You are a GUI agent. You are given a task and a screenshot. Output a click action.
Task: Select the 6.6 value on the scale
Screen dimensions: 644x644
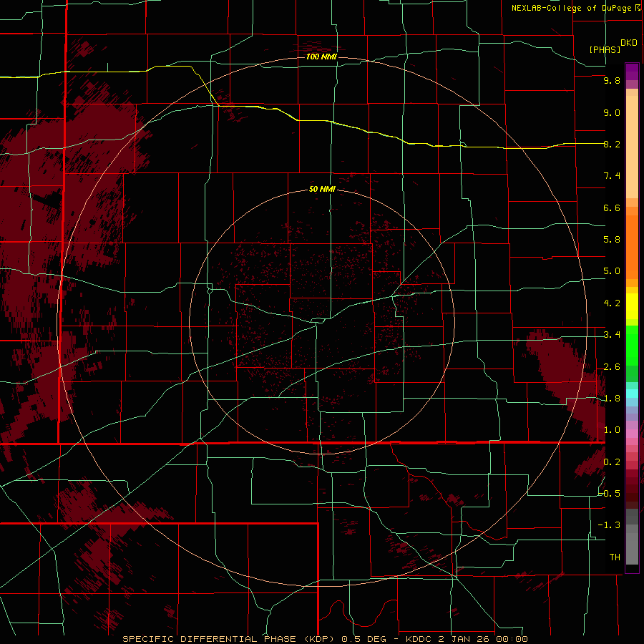tap(612, 208)
